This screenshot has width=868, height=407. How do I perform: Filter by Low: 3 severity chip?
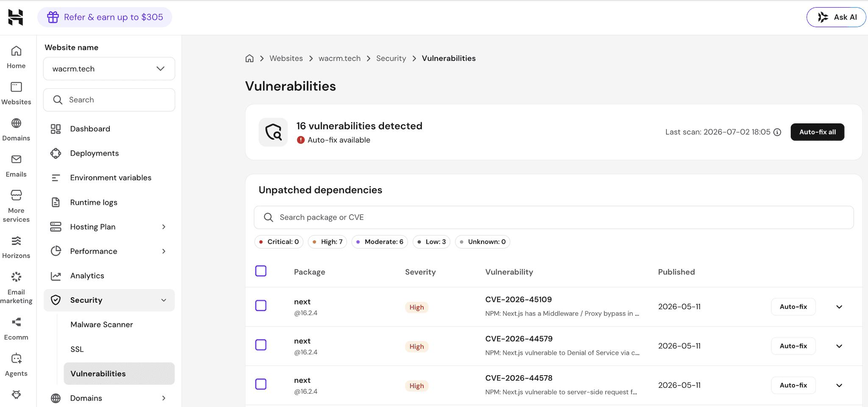coord(431,242)
